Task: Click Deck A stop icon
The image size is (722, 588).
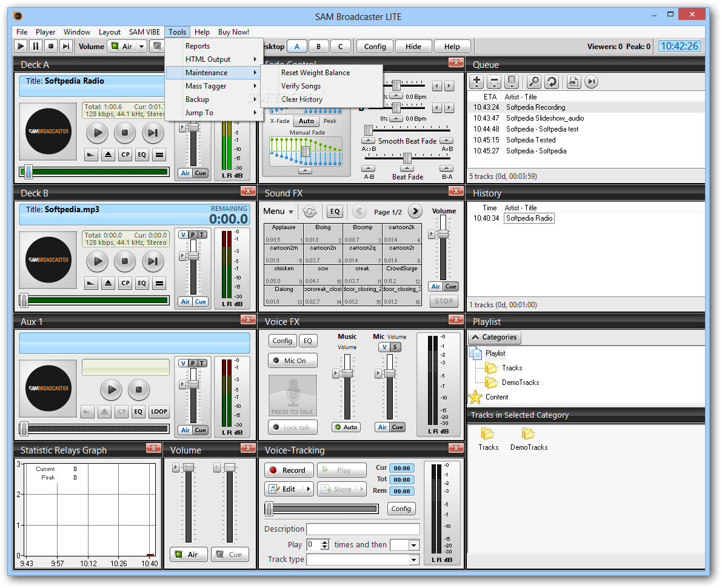Action: tap(125, 133)
